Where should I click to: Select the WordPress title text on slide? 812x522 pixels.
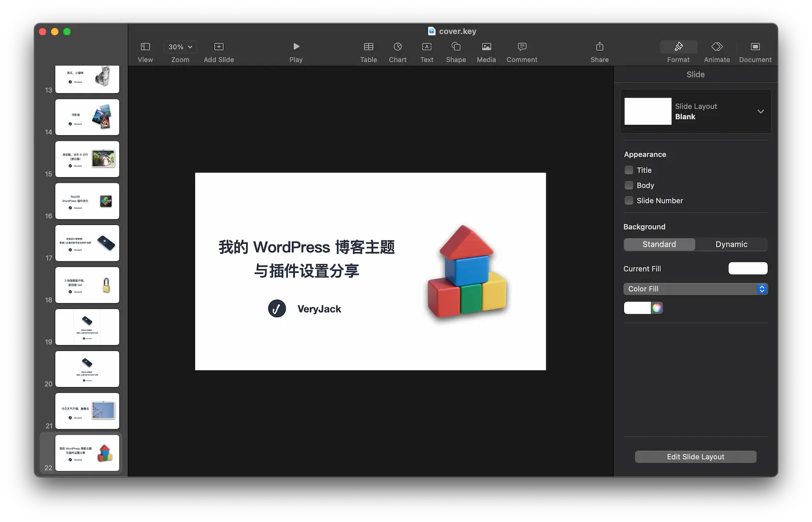pyautogui.click(x=306, y=259)
